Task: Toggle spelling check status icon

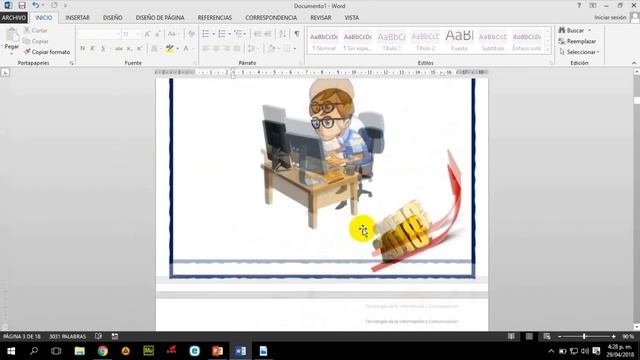Action: pos(98,336)
